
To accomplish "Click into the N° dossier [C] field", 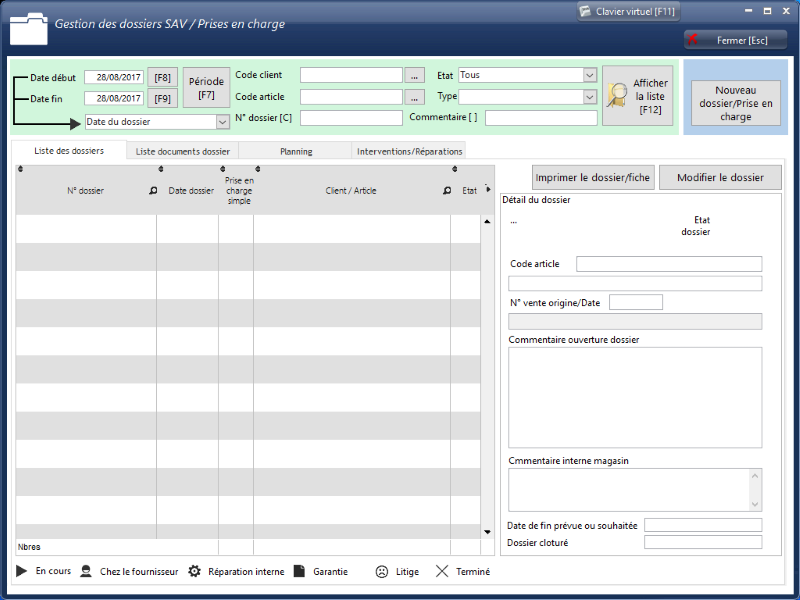I will click(350, 118).
